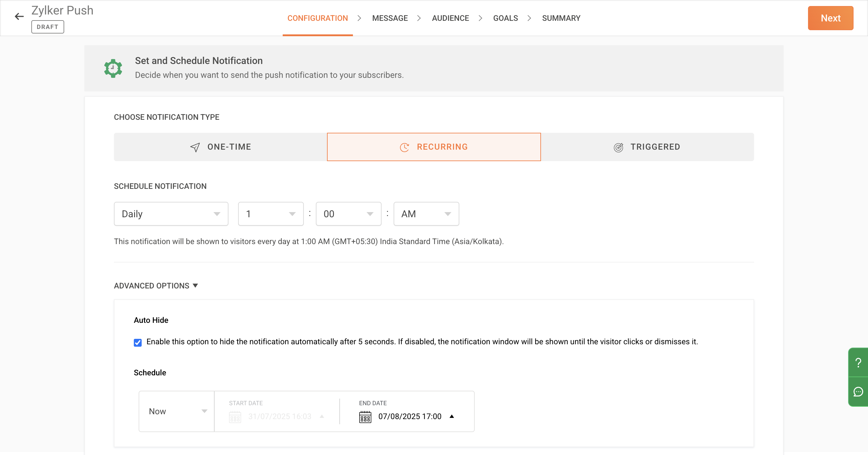The image size is (868, 455).
Task: Open the End Date calendar icon
Action: pos(365,417)
